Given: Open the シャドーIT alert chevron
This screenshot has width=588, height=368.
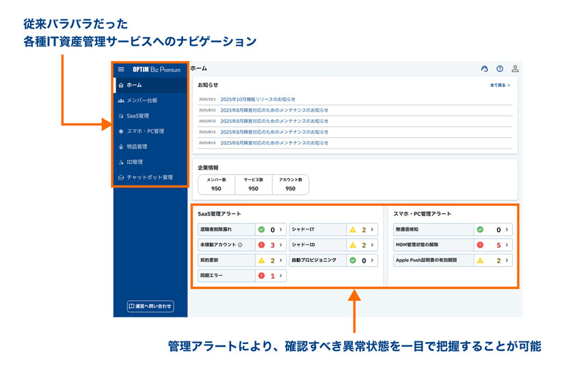Looking at the screenshot, I should [x=372, y=230].
